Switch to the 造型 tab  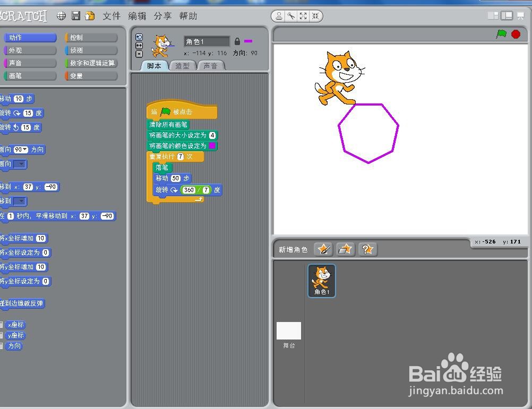pyautogui.click(x=183, y=66)
